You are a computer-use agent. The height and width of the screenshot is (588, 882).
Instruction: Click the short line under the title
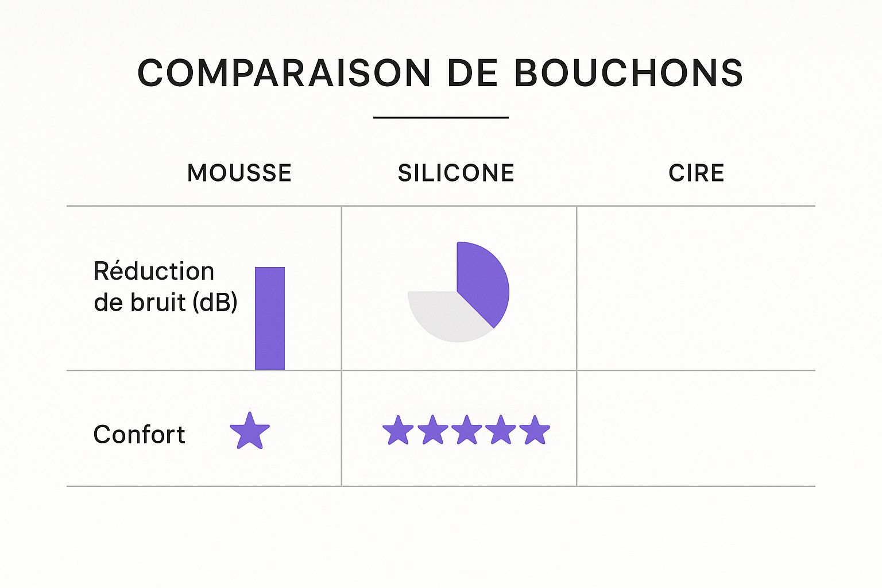(x=441, y=117)
